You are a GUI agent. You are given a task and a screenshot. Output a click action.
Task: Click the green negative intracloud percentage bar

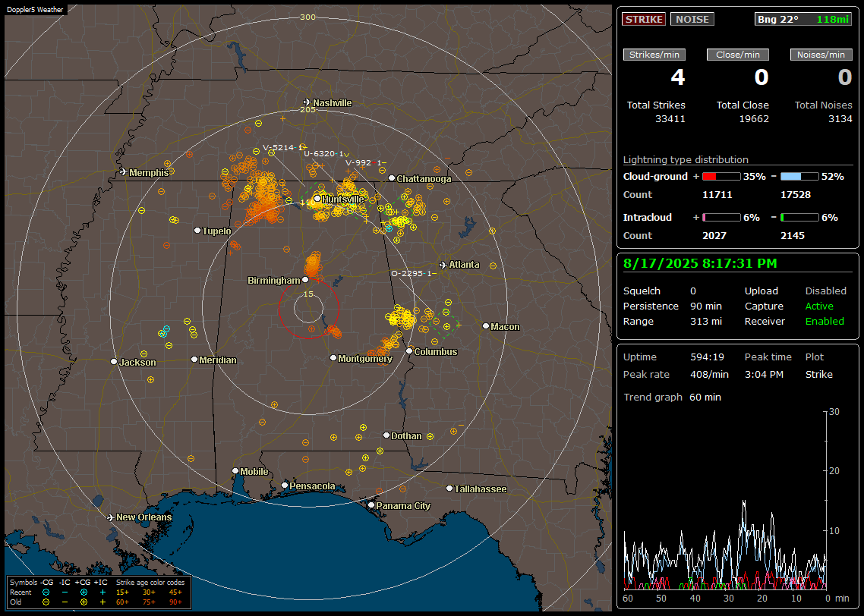click(x=799, y=218)
